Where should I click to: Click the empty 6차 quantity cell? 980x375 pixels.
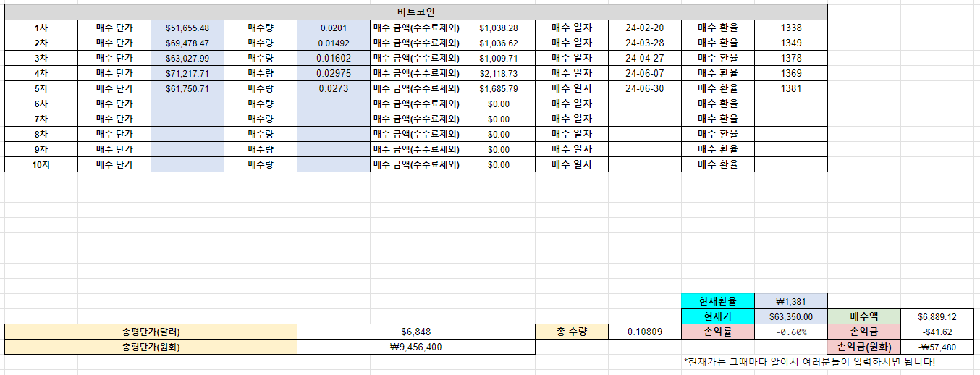pyautogui.click(x=334, y=104)
